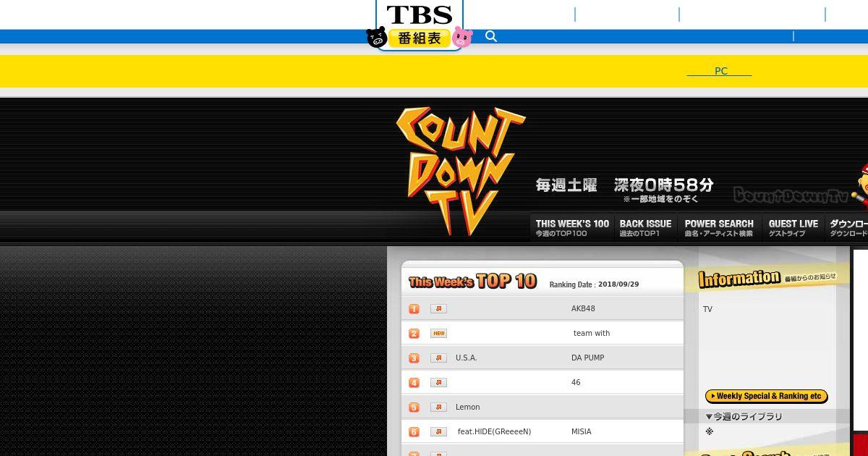
Task: Click rank 4 badge icon
Action: (414, 383)
